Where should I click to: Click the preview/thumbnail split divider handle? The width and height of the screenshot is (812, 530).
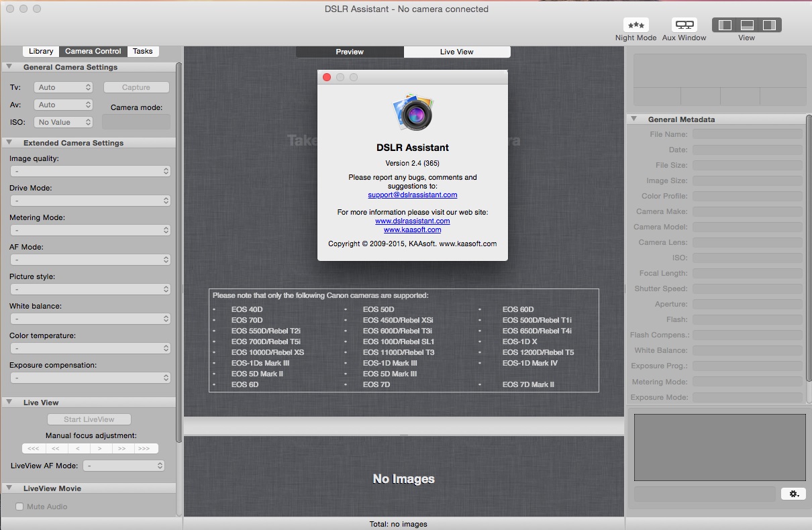(404, 435)
